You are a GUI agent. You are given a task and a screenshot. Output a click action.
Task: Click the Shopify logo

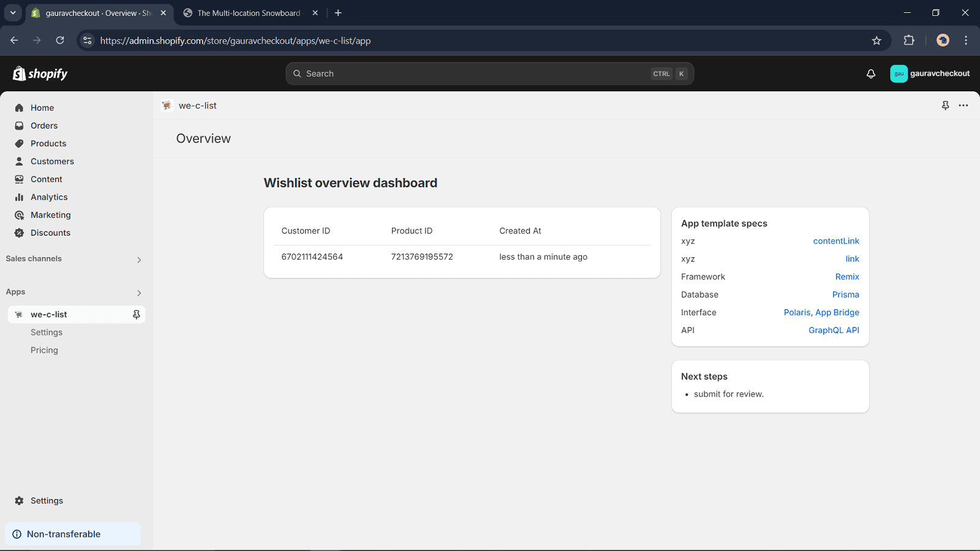[40, 73]
